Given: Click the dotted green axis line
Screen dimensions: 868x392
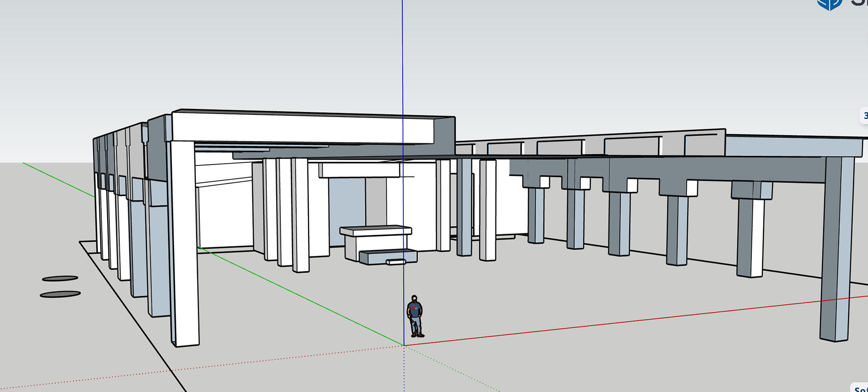Looking at the screenshot, I should [452, 369].
